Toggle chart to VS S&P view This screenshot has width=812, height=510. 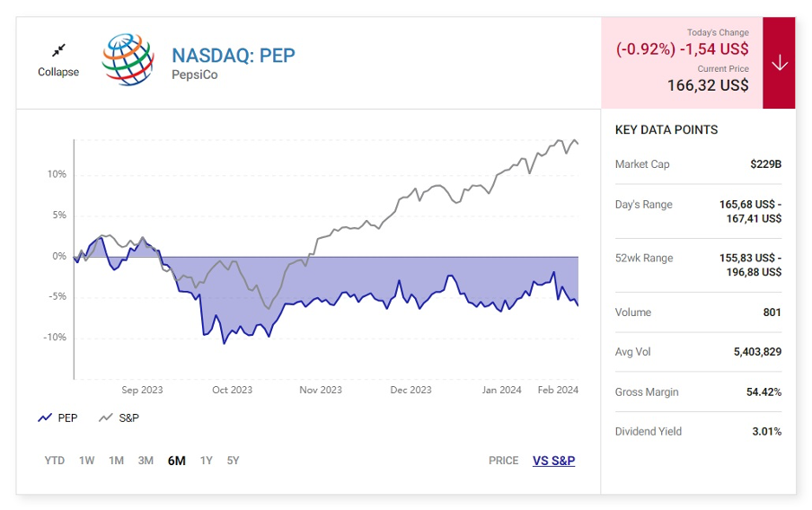[x=553, y=461]
